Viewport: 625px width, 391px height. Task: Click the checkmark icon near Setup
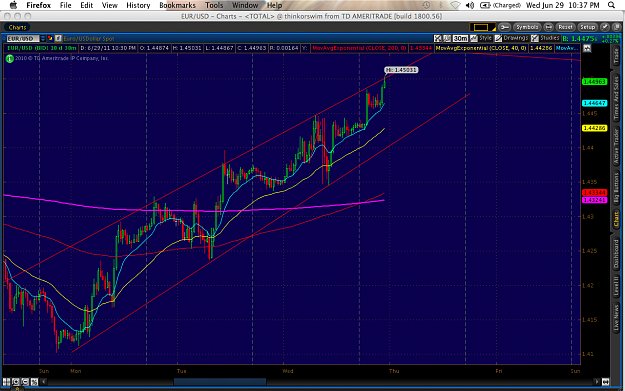tap(605, 27)
